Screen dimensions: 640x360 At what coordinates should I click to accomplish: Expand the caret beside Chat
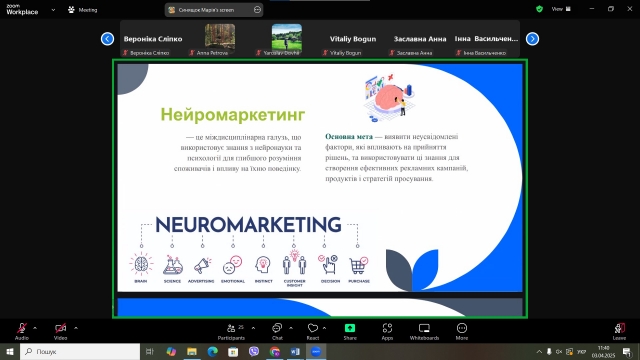tap(291, 328)
